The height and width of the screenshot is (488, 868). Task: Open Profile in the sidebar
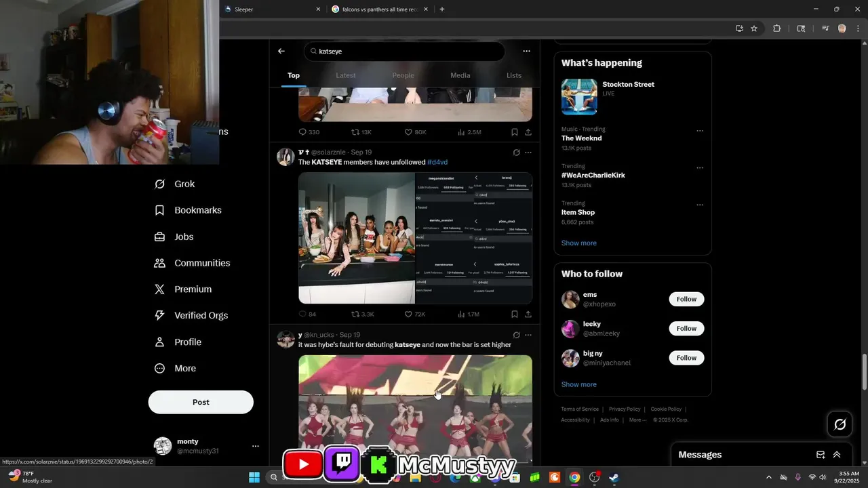pos(178,342)
